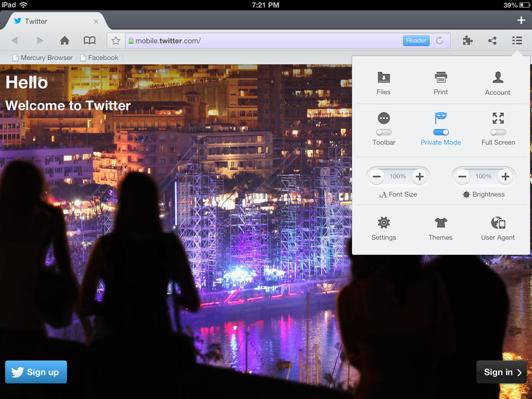Viewport: 532px width, 399px height.
Task: Toggle the Toolbar switch
Action: [383, 132]
